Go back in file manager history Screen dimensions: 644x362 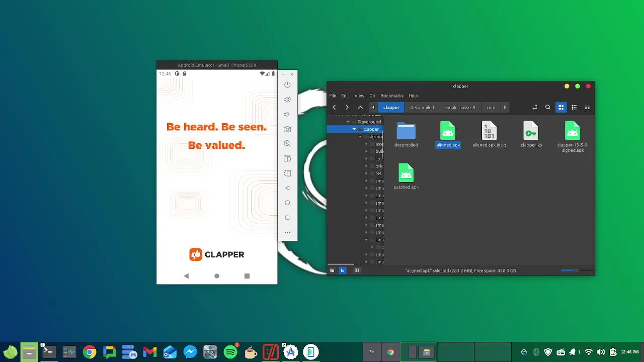pyautogui.click(x=334, y=107)
